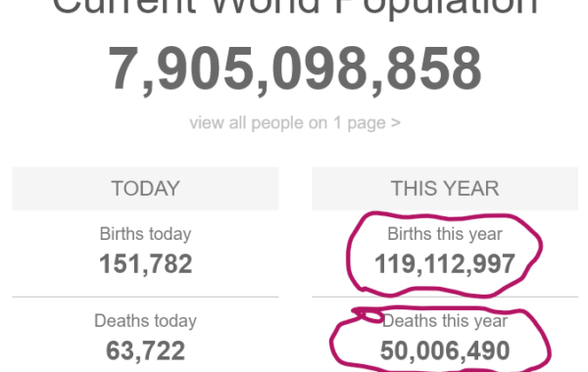Click the 50,006,490 deaths counter
Image resolution: width=588 pixels, height=372 pixels.
click(x=445, y=351)
